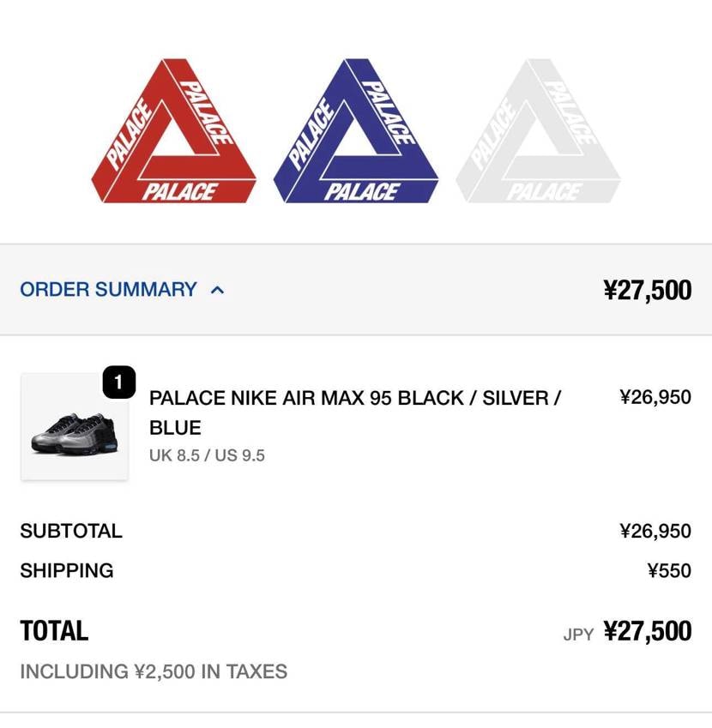The width and height of the screenshot is (712, 728).
Task: Collapse the order summary chevron arrow
Action: [218, 290]
